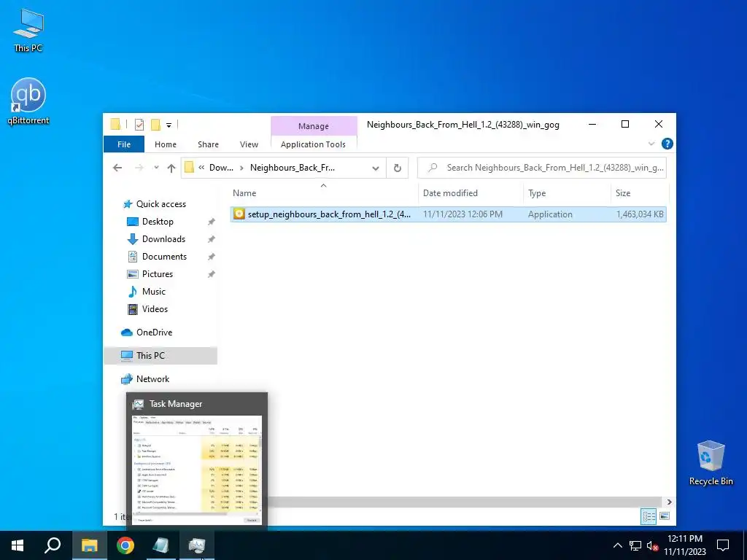Click the muted volume tray icon
The height and width of the screenshot is (560, 747).
pyautogui.click(x=653, y=545)
